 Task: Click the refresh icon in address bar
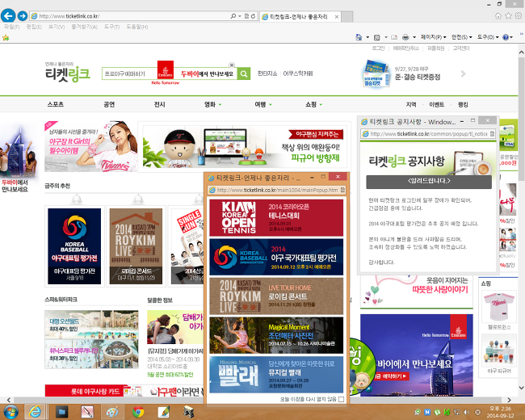pos(254,16)
